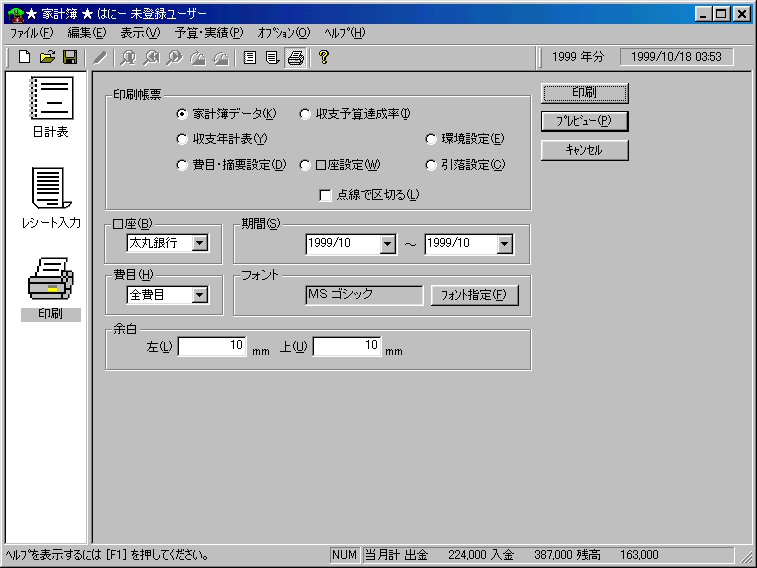757x568 pixels.
Task: Expand the 口座 dropdown showing 太丸銀行
Action: point(200,243)
